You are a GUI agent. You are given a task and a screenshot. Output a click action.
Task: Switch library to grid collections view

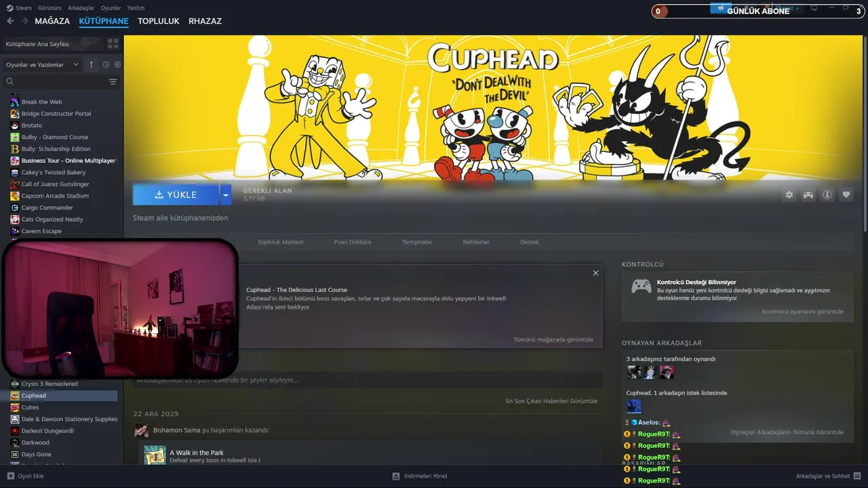(113, 43)
